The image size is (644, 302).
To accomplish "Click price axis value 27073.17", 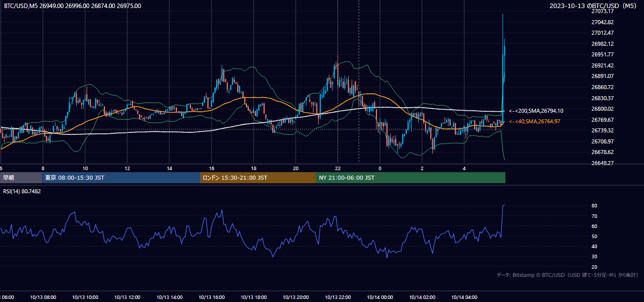I will pyautogui.click(x=602, y=11).
